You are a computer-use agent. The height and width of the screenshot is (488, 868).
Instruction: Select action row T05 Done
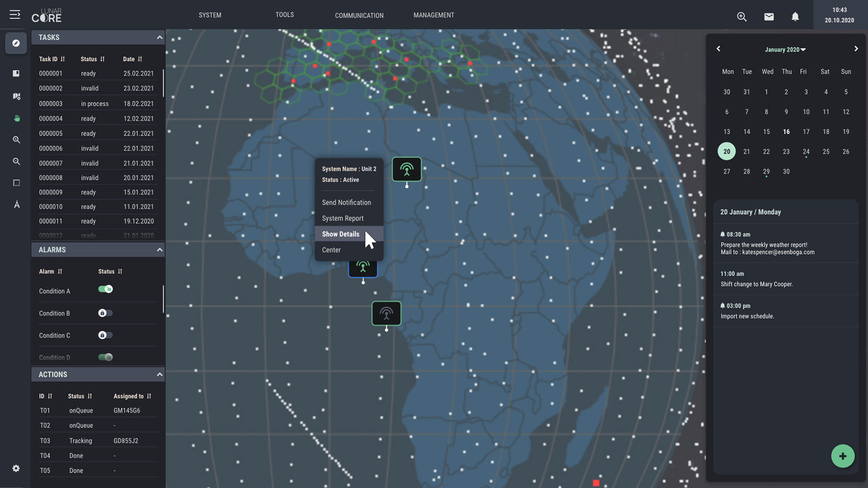(x=98, y=470)
